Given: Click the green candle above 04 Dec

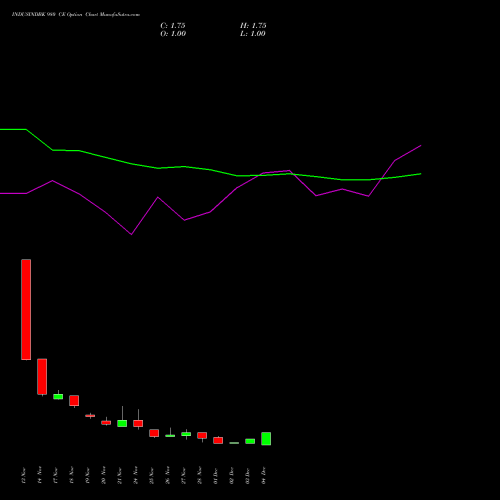Looking at the screenshot, I should click(x=266, y=439).
